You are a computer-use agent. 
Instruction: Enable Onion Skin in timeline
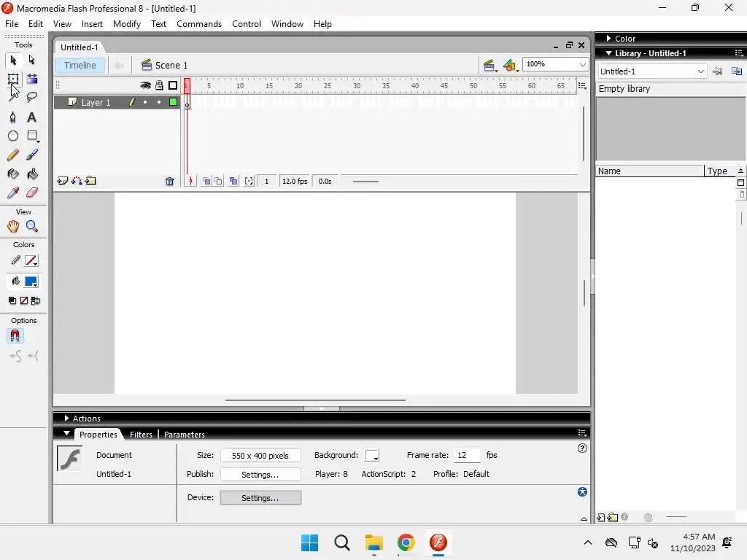click(x=206, y=181)
